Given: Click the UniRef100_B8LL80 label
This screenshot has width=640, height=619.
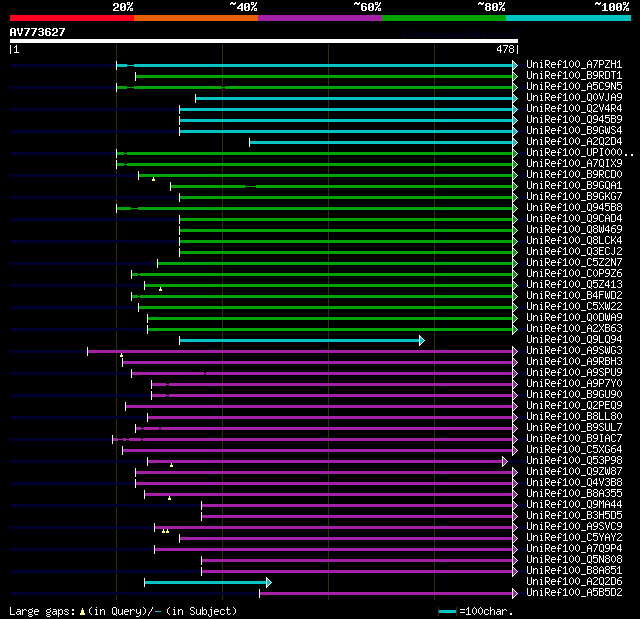Looking at the screenshot, I should (574, 417).
